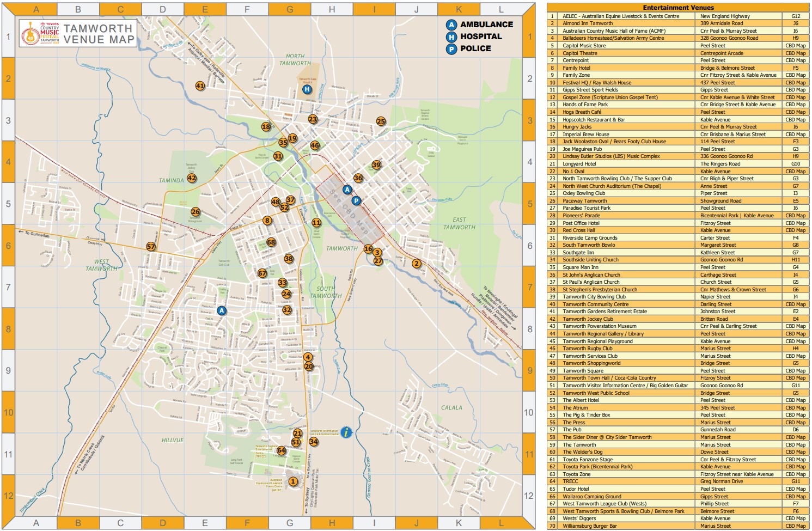Image resolution: width=812 pixels, height=531 pixels.
Task: Click venue marker 23 on the map
Action: [313, 119]
